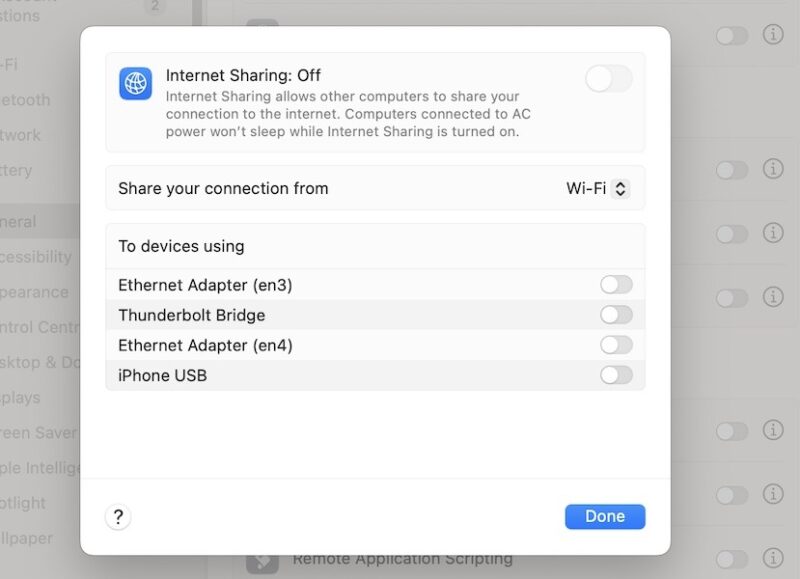Click the Done button
The image size is (800, 579).
pyautogui.click(x=605, y=516)
